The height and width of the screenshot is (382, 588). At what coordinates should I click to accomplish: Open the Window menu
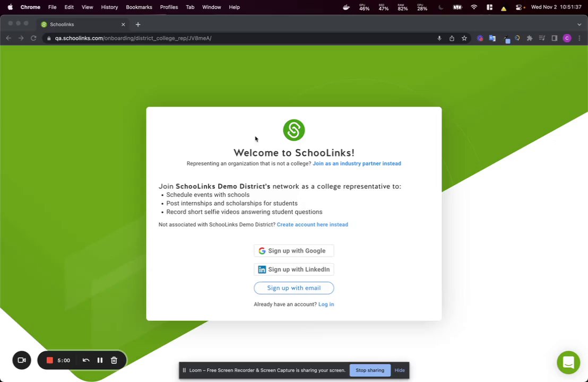(212, 7)
